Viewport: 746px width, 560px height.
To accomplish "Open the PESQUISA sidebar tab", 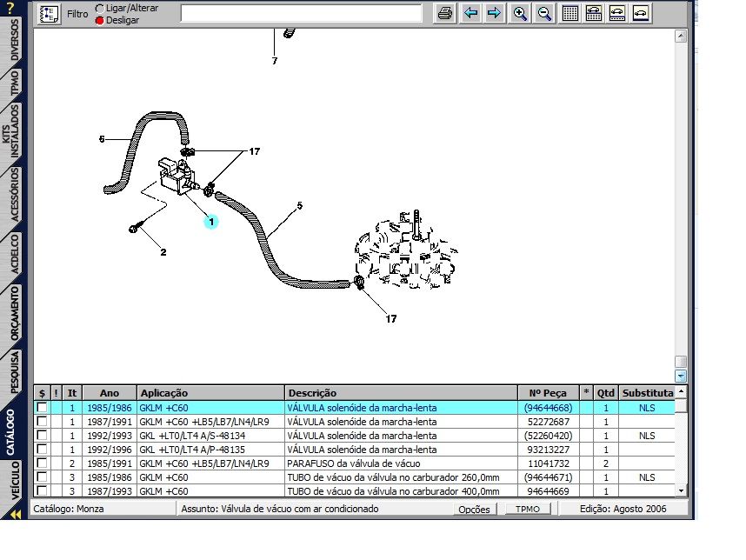I will [14, 372].
